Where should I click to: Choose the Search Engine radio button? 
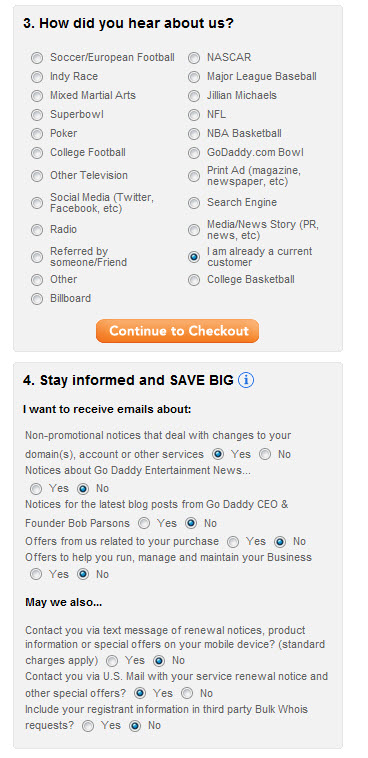click(194, 203)
